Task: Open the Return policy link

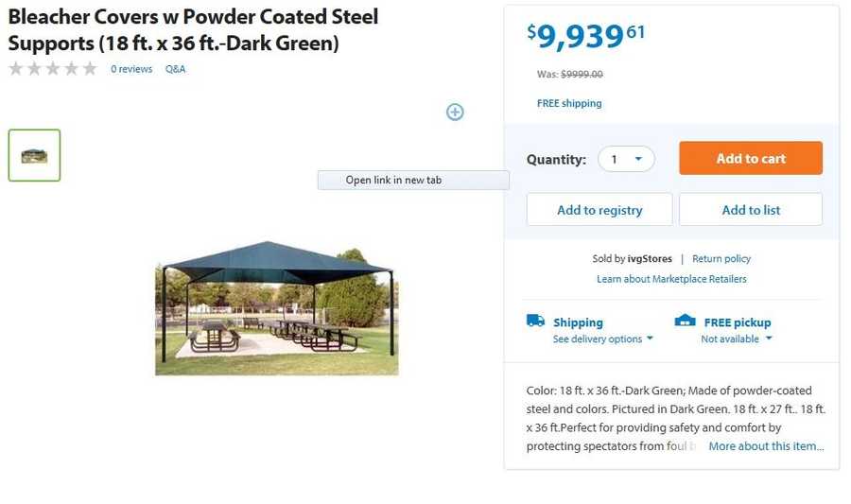Action: [721, 259]
